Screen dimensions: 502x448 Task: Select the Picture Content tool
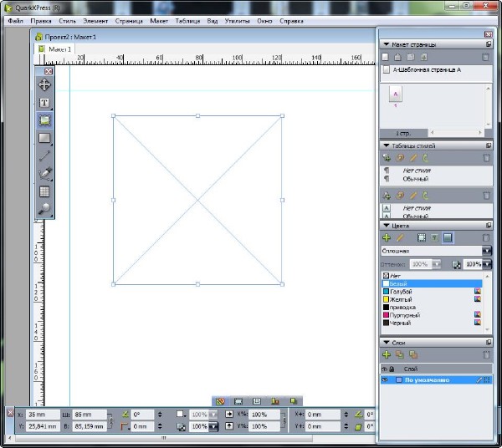[x=45, y=120]
